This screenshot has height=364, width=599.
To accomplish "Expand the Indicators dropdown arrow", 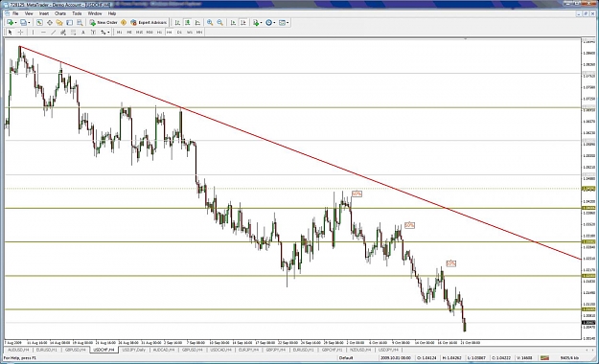I will (x=261, y=23).
